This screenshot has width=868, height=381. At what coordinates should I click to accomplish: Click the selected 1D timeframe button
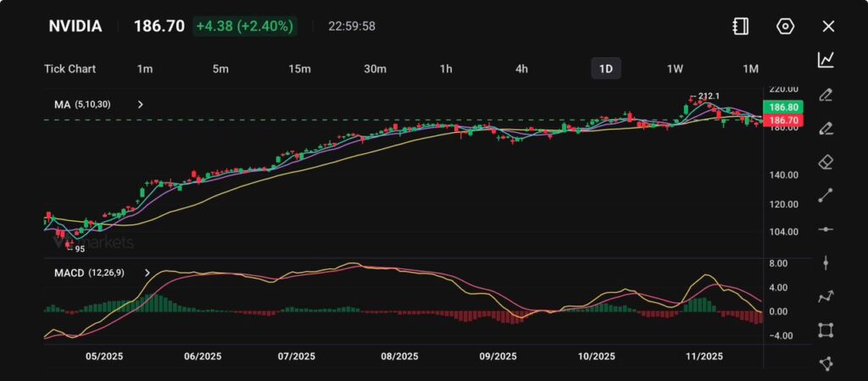tap(605, 69)
